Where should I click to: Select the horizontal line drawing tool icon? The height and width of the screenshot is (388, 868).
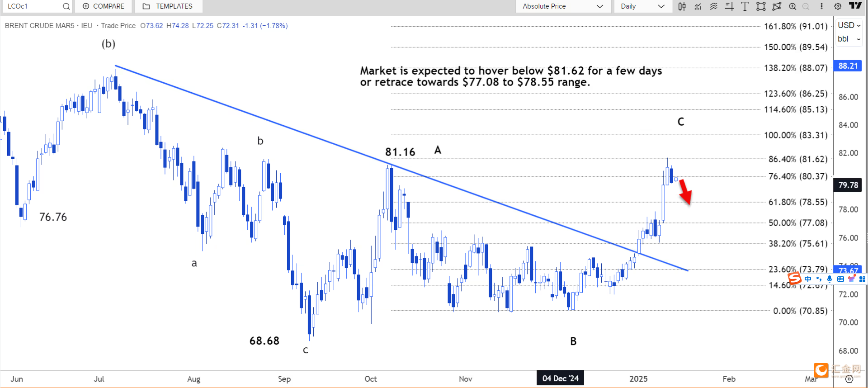(x=729, y=6)
